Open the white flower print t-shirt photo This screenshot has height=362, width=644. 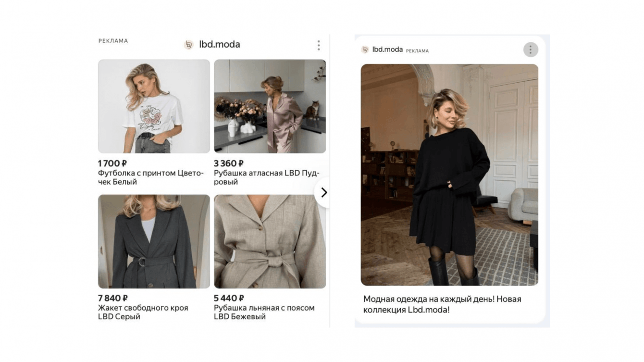(x=154, y=106)
